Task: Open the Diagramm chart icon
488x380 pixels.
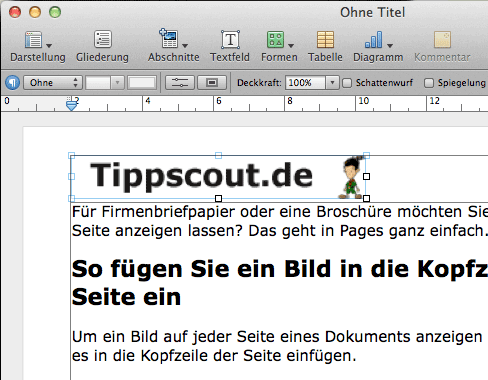Action: [x=374, y=40]
